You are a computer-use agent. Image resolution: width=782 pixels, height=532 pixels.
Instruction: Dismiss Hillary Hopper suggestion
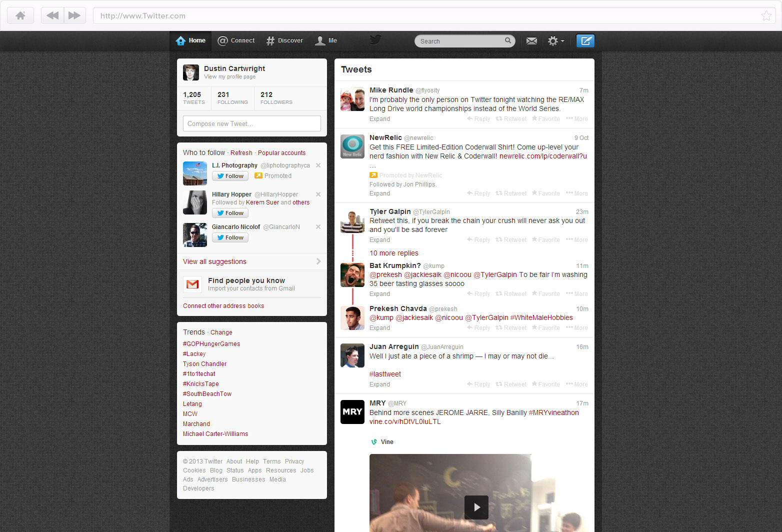tap(318, 194)
